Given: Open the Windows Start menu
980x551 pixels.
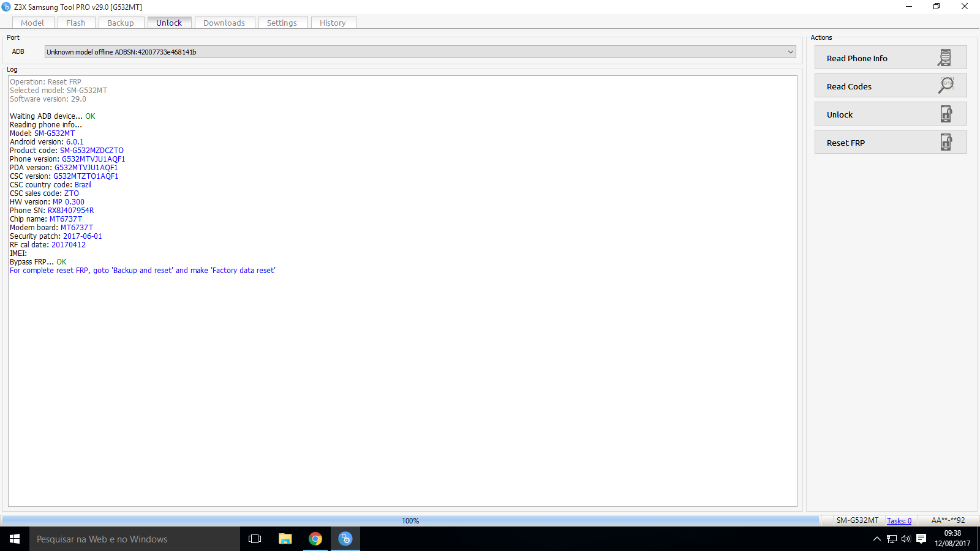Looking at the screenshot, I should (x=15, y=539).
